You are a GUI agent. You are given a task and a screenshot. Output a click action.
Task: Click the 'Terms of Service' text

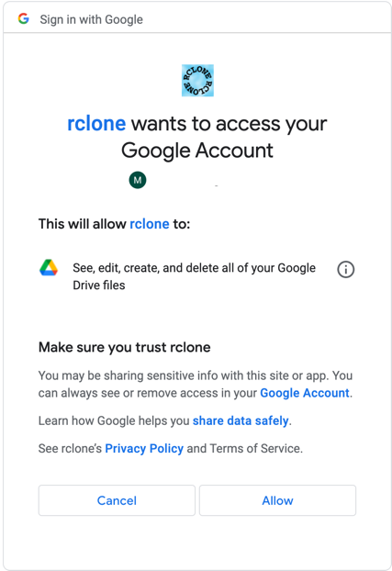(255, 448)
